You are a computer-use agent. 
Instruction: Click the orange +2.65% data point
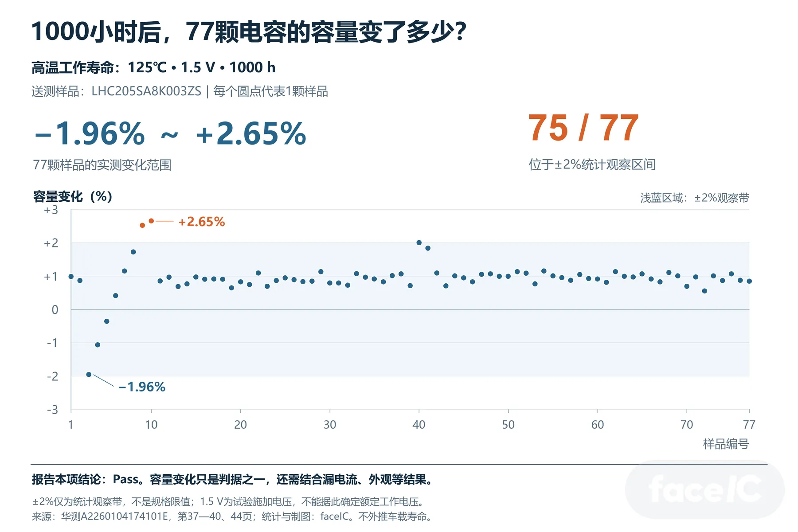151,221
